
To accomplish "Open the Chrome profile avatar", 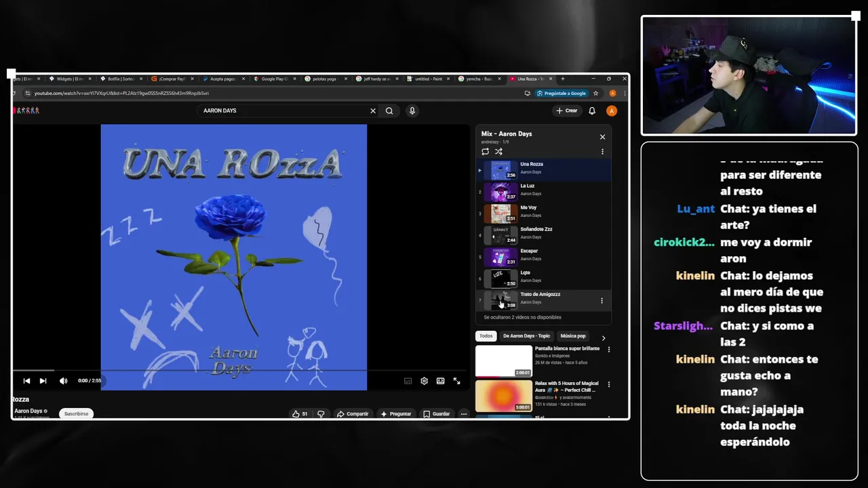I will [612, 94].
